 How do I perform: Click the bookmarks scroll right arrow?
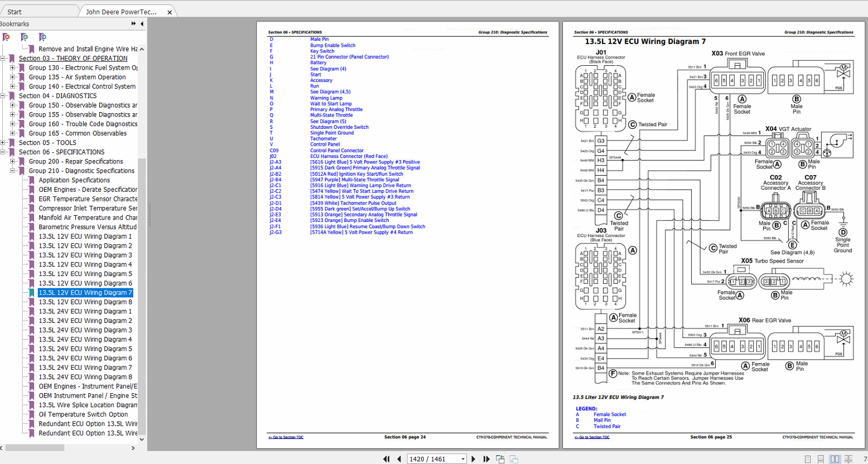(x=133, y=448)
